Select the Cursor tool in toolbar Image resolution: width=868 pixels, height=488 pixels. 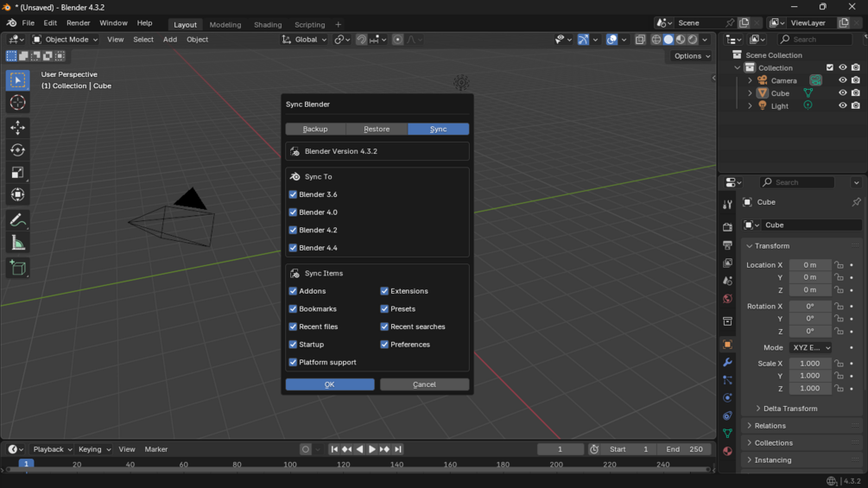click(18, 103)
